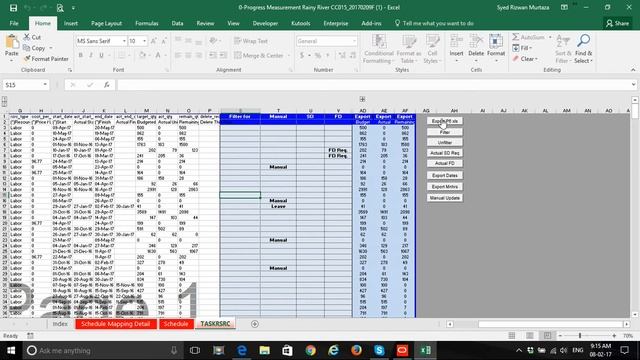Viewport: 640px width, 360px height.
Task: Click the Accounting dollar format icon
Action: [x=302, y=55]
